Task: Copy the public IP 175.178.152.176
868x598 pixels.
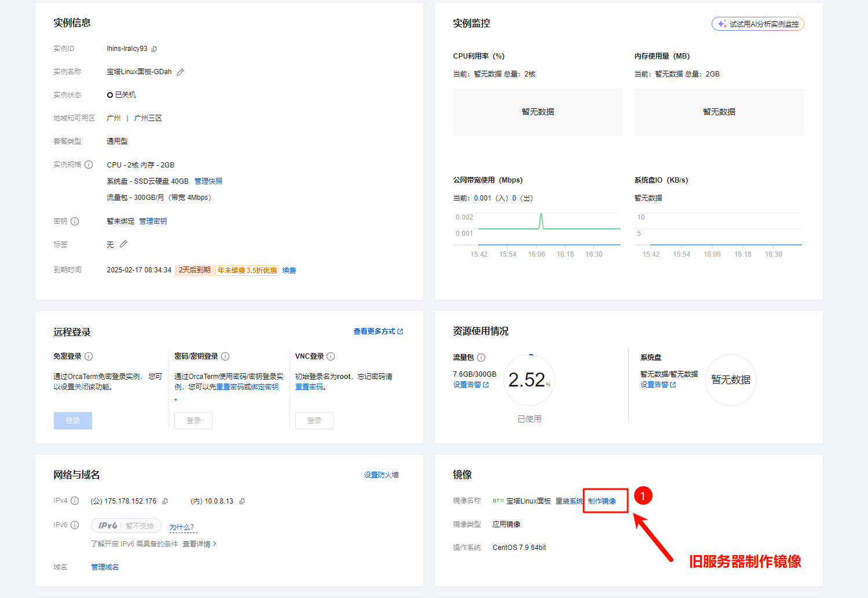Action: point(165,501)
